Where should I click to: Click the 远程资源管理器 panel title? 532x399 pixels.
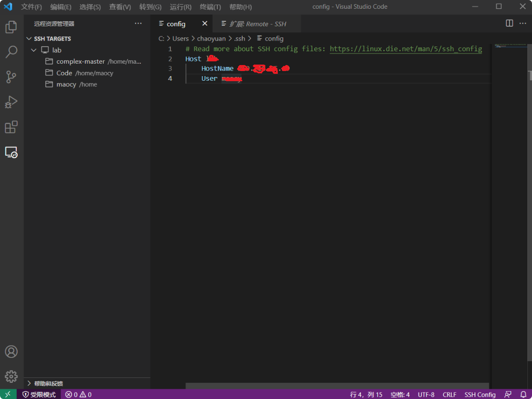54,24
